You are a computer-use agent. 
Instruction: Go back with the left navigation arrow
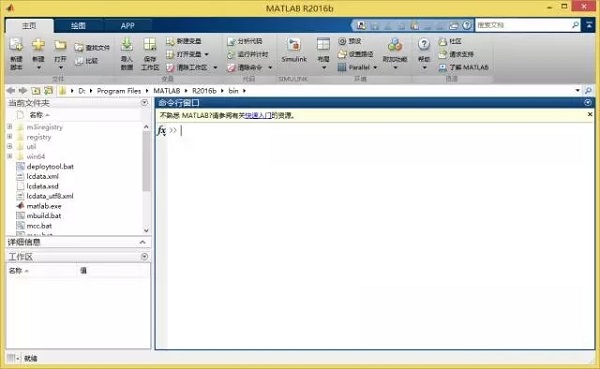[11, 91]
